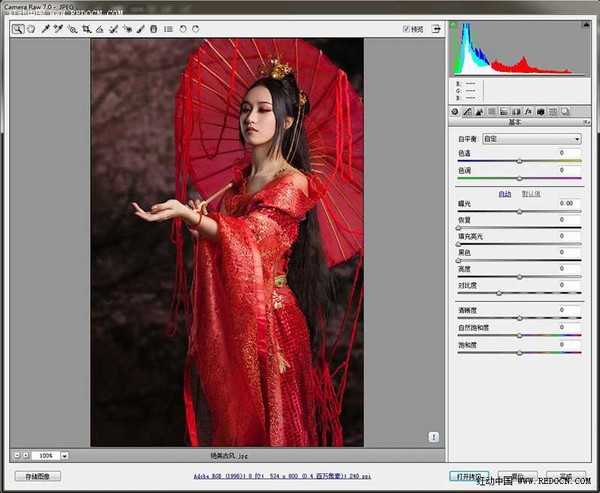Toggle the Preview (预览) checkbox
Screen dimensions: 600x493
coord(405,29)
